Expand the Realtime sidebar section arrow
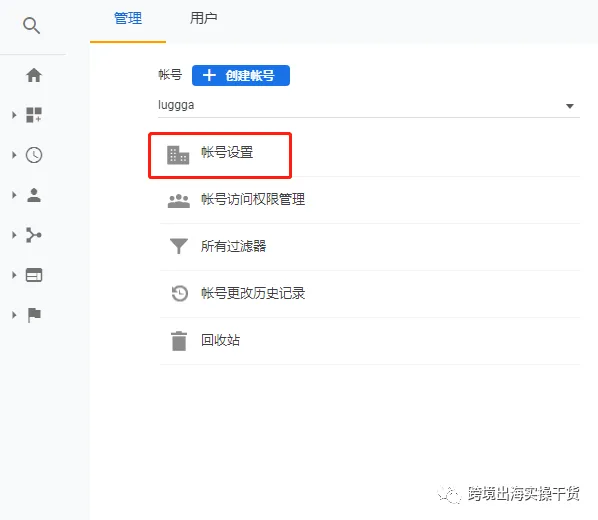Image resolution: width=598 pixels, height=520 pixels. (14, 155)
